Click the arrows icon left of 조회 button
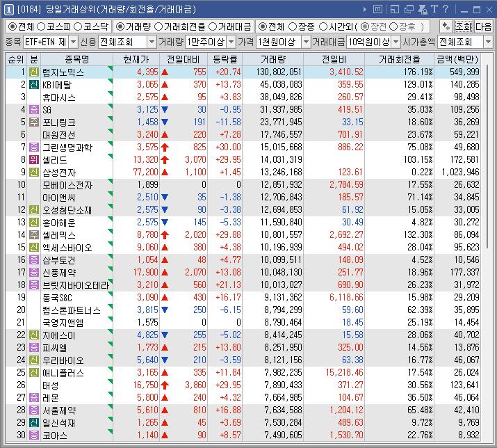This screenshot has height=448, width=497. [446, 26]
